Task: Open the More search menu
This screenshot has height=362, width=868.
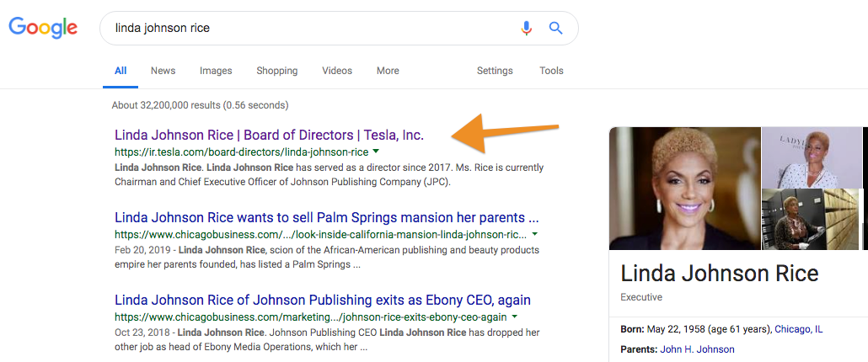Action: click(x=388, y=71)
